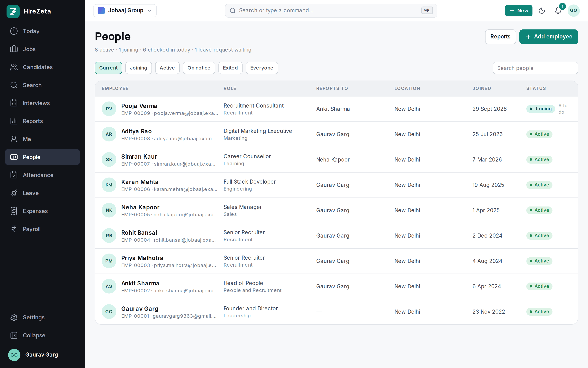This screenshot has height=368, width=588.
Task: Go to Candidates via its people icon
Action: pos(14,67)
